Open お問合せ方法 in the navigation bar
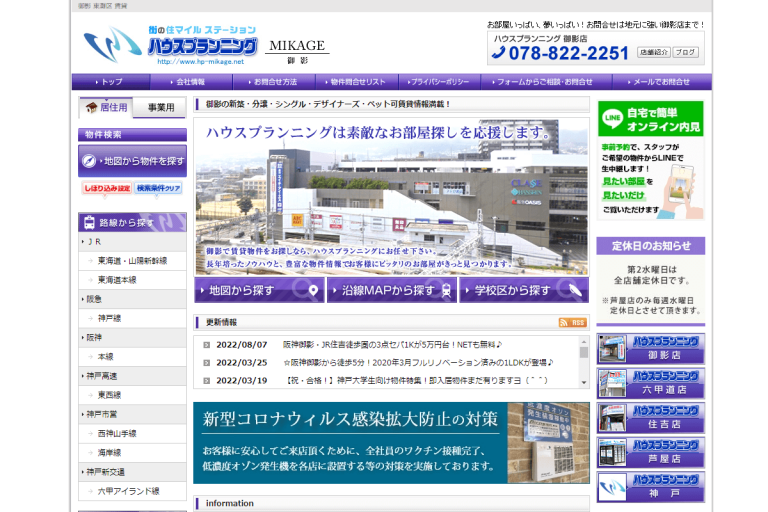Viewport: 768px width, 512px height. pos(274,82)
